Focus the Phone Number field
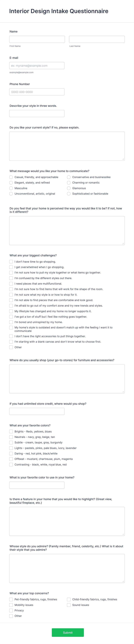 click(x=37, y=92)
